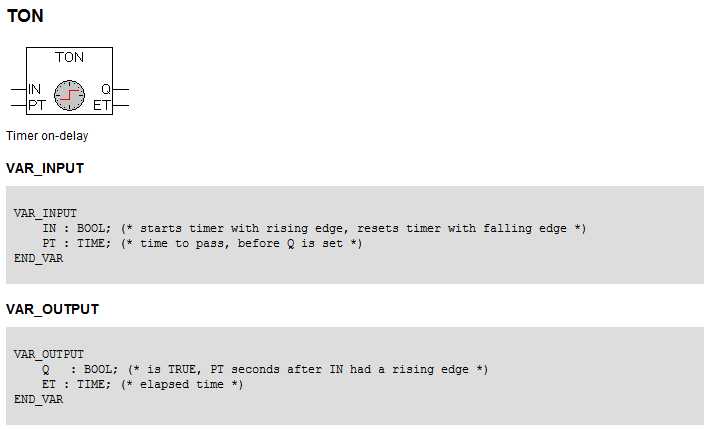Viewport: 716px width, 429px height.
Task: Click the TON title inside function block
Action: pyautogui.click(x=69, y=57)
